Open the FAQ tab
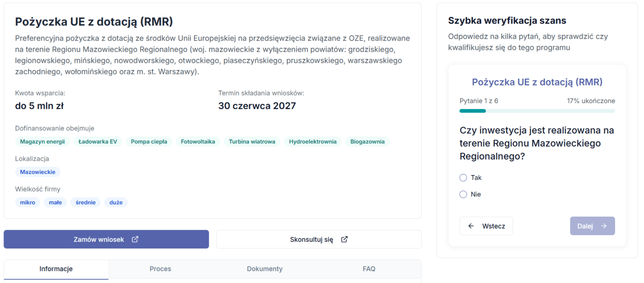 pos(369,269)
